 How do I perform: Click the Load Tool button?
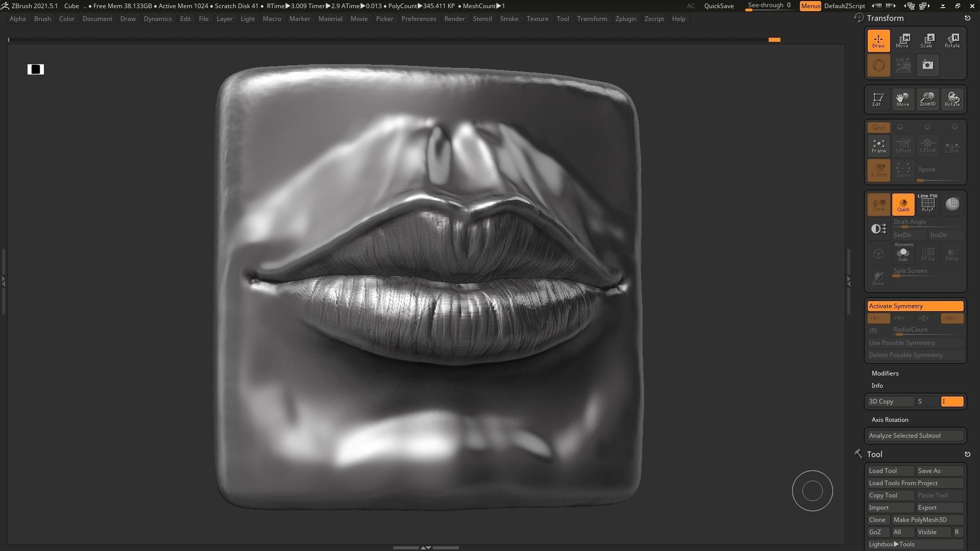[890, 471]
